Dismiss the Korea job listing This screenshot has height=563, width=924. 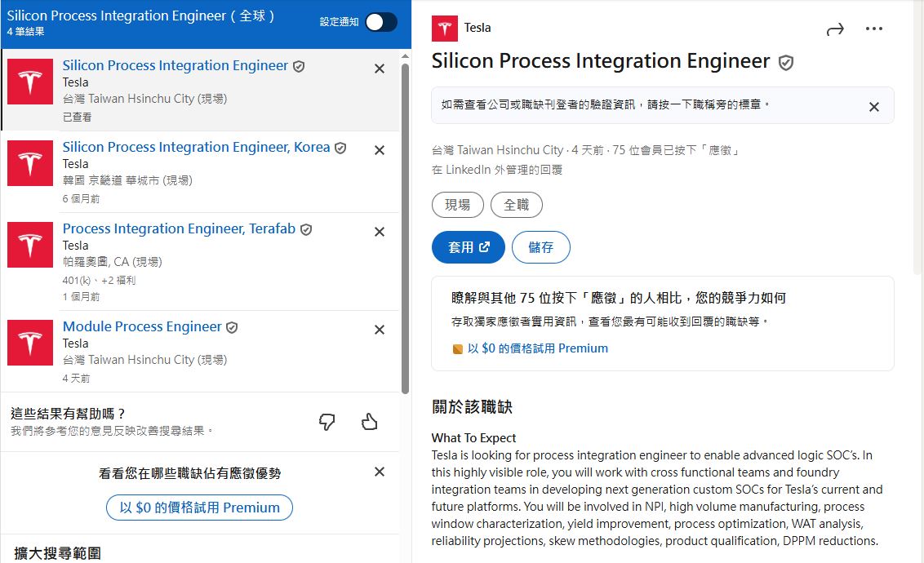(379, 150)
